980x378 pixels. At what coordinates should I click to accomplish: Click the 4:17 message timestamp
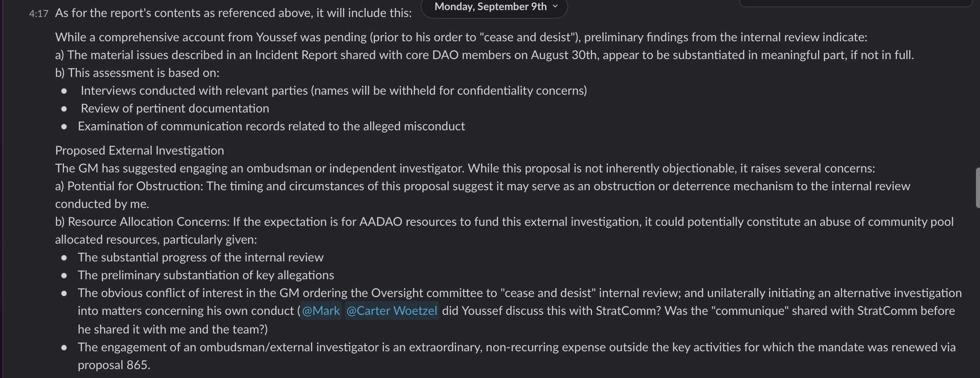[38, 14]
